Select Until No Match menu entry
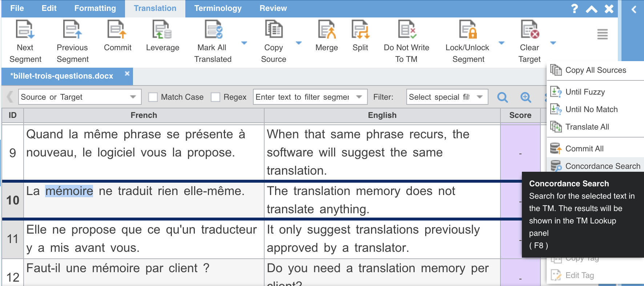Image resolution: width=644 pixels, height=286 pixels. coord(595,110)
